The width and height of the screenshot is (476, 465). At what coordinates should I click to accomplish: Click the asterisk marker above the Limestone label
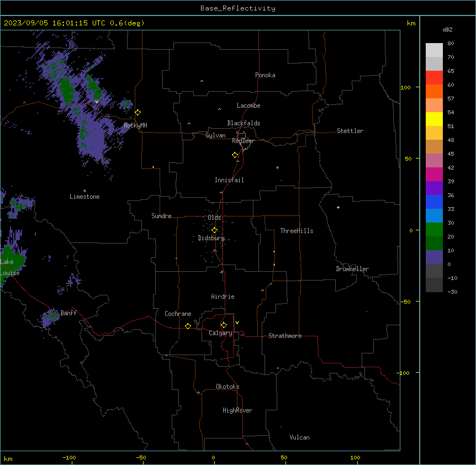(x=84, y=191)
